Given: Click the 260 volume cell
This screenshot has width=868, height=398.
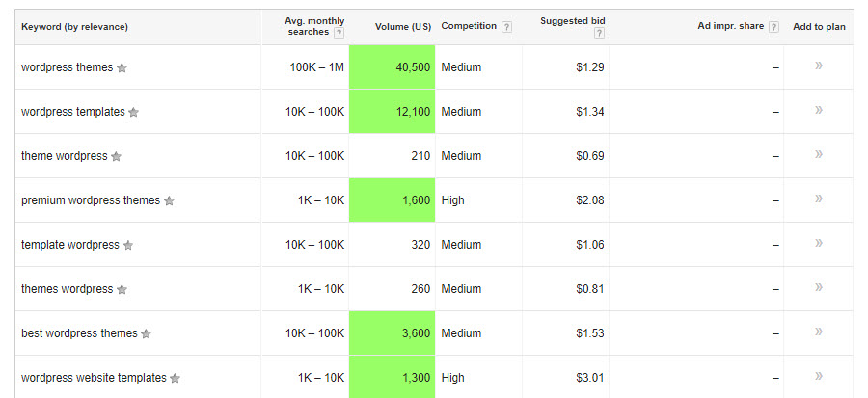Looking at the screenshot, I should (392, 288).
